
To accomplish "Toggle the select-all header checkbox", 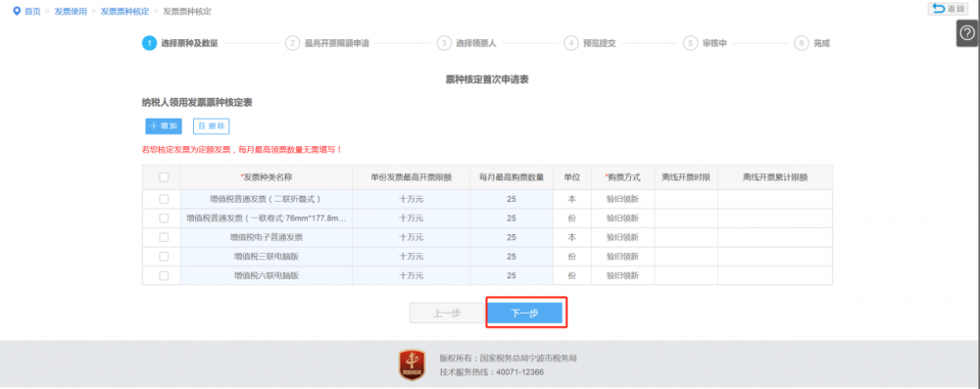I will 164,177.
